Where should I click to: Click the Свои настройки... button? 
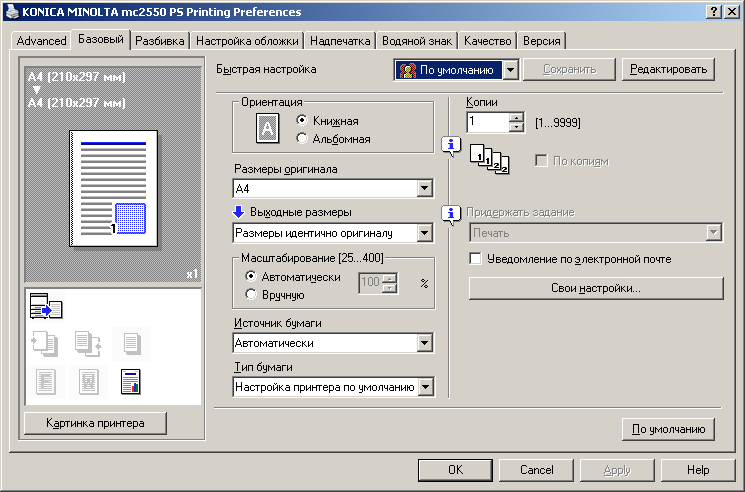click(x=596, y=288)
